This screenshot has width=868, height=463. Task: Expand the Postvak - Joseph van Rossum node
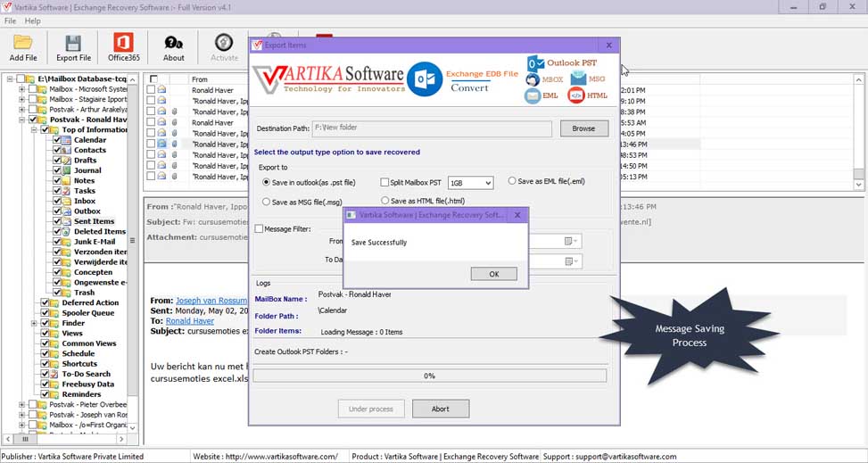tap(21, 414)
